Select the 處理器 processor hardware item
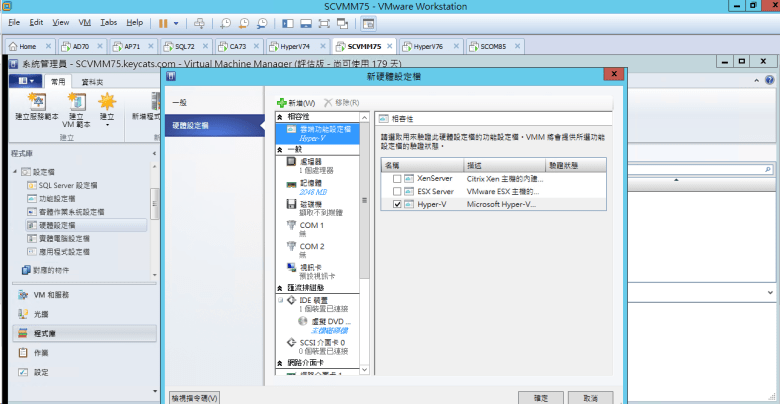The image size is (780, 404). [310, 164]
